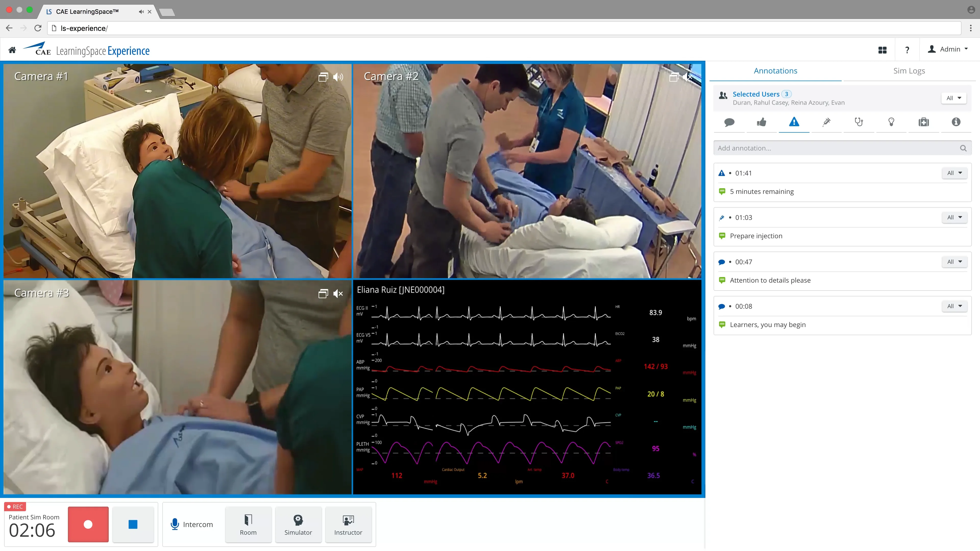980x551 pixels.
Task: Unmute Camera #3 audio
Action: coord(338,294)
